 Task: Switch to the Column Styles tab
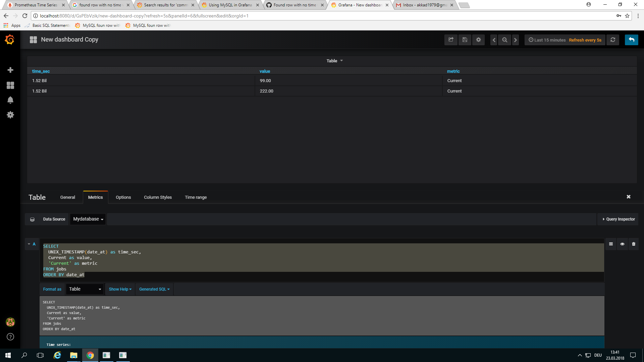pyautogui.click(x=158, y=197)
